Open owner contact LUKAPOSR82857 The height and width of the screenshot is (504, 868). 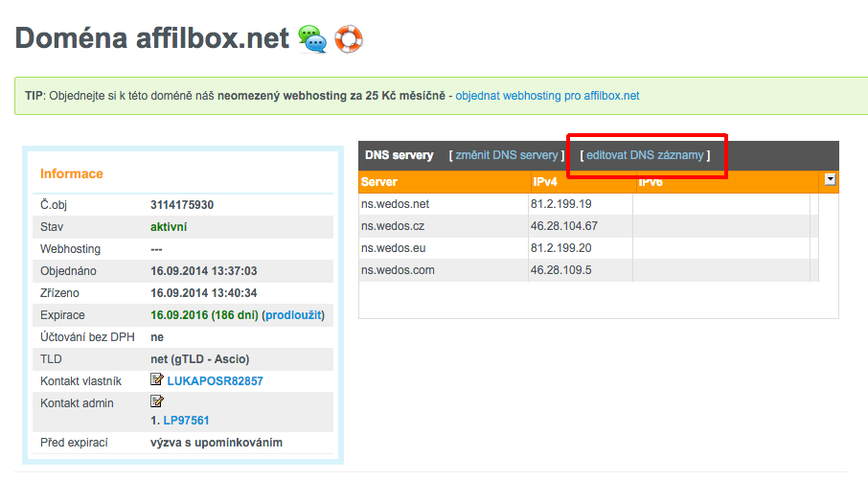tap(215, 381)
